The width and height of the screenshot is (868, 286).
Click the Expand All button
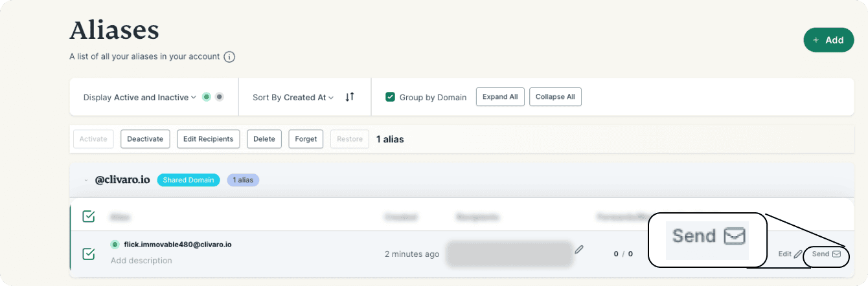click(x=500, y=97)
